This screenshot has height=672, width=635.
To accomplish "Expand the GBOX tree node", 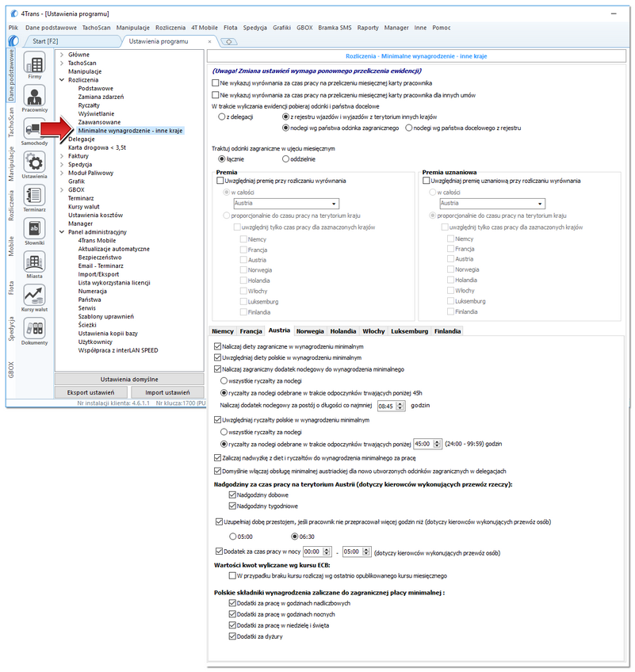I will coord(62,190).
